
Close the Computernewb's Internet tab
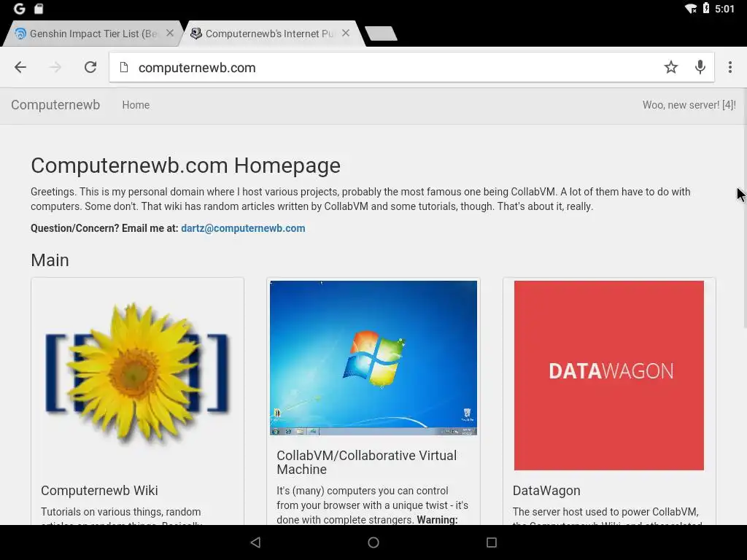tap(346, 33)
